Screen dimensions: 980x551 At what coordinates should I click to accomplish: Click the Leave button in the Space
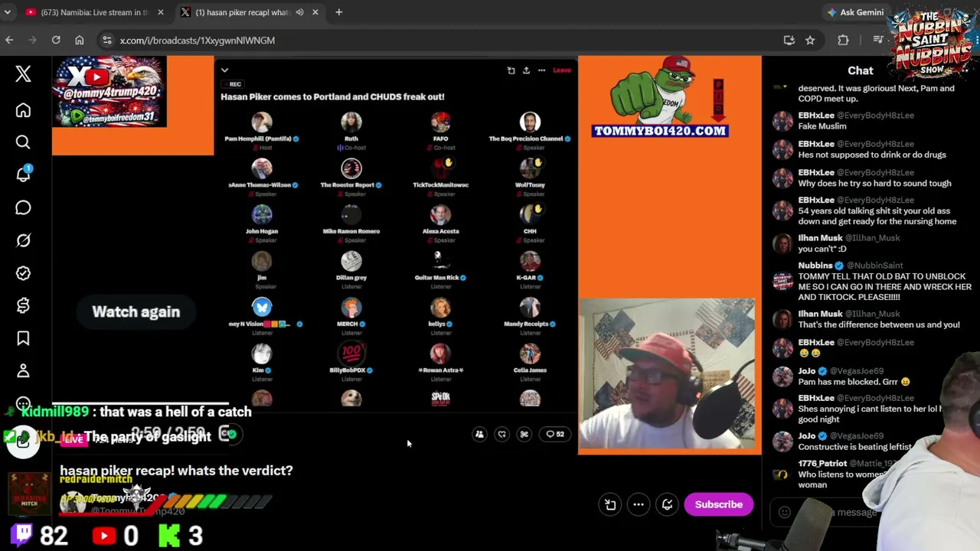[562, 70]
